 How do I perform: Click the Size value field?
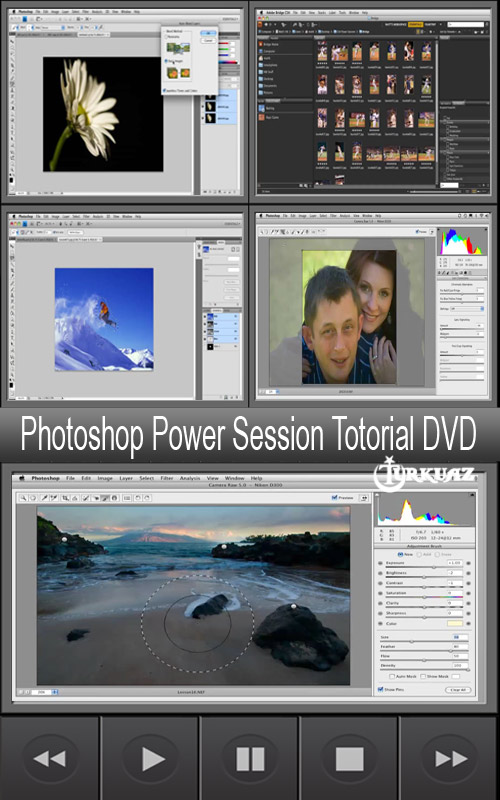click(460, 637)
